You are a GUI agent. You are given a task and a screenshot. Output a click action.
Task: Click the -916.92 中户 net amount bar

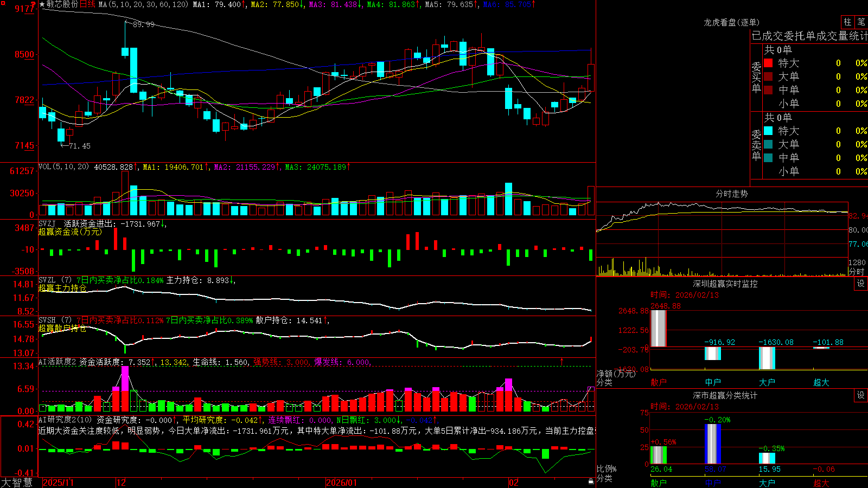[712, 354]
